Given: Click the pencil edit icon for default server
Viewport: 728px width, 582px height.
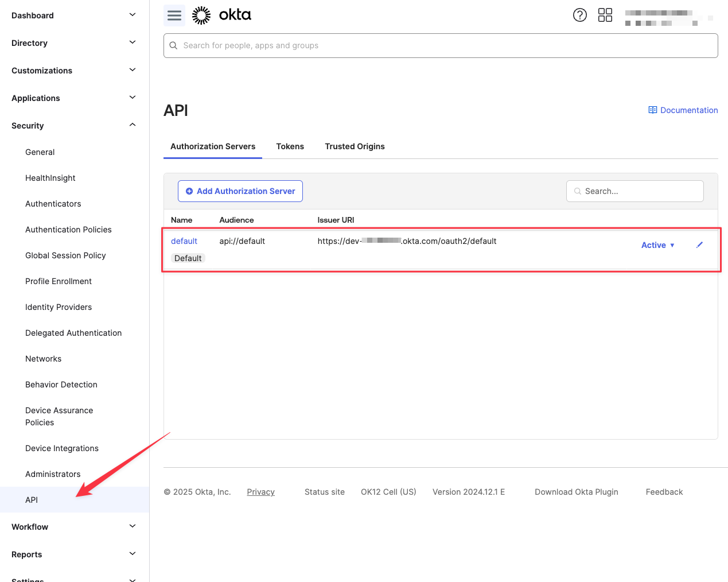Looking at the screenshot, I should click(699, 245).
